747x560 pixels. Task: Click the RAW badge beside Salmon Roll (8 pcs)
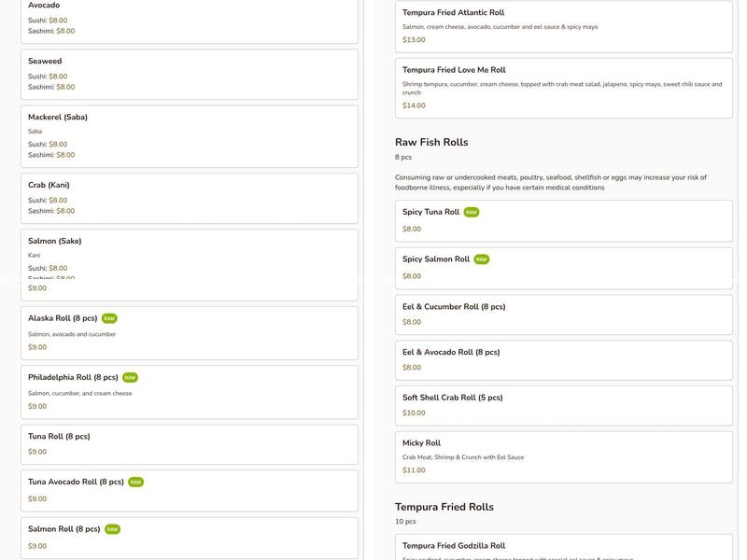pos(112,529)
